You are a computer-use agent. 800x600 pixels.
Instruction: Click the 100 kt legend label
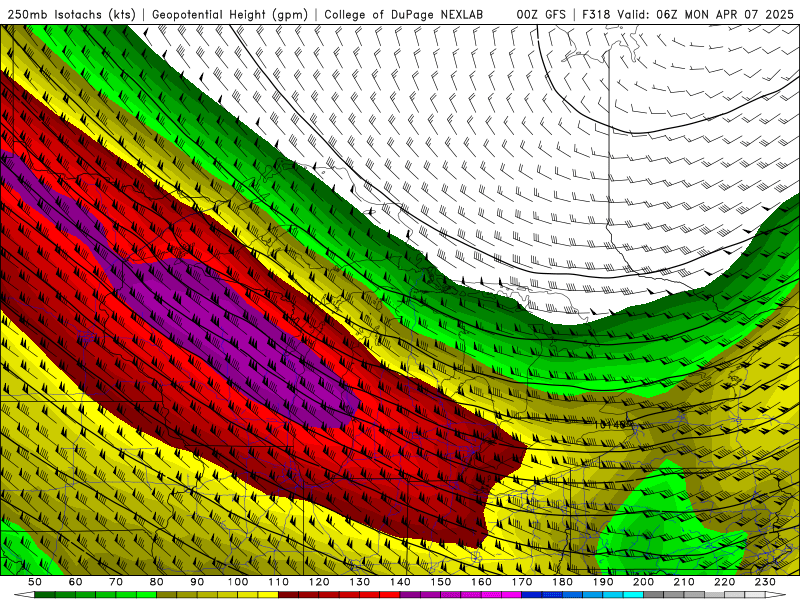[238, 582]
